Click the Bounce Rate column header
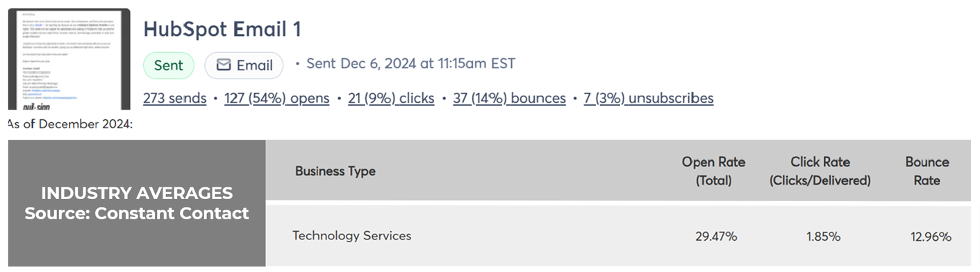The image size is (980, 272). coord(927,171)
